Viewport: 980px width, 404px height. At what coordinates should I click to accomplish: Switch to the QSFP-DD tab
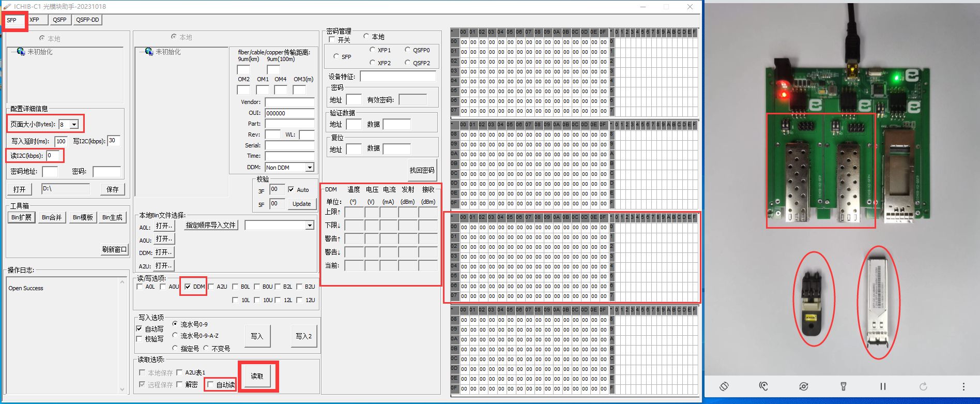[x=87, y=20]
